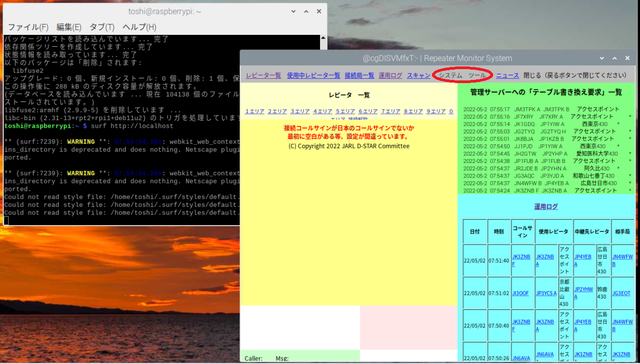Click the 中継先レピータ column header
This screenshot has width=640, height=364.
(592, 231)
